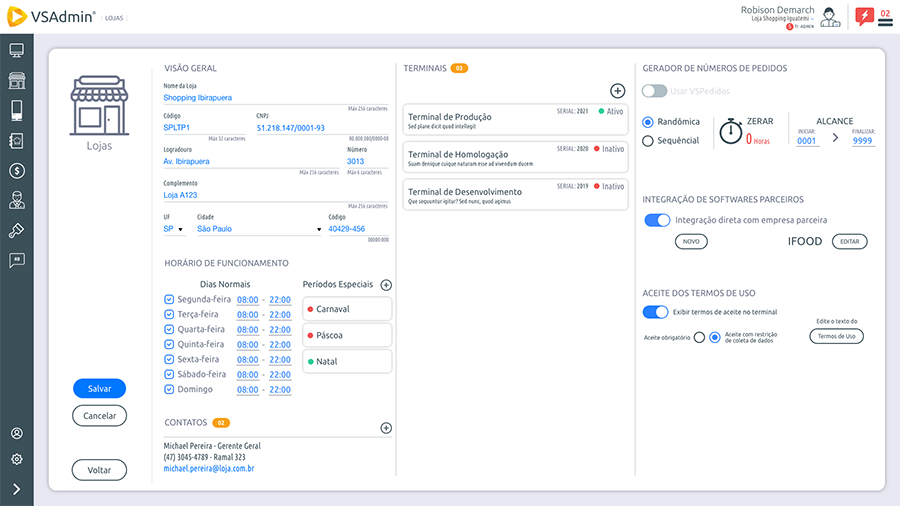Screen dimensions: 900x506
Task: Uncheck the Segunda-feira checkbox
Action: coord(169,300)
